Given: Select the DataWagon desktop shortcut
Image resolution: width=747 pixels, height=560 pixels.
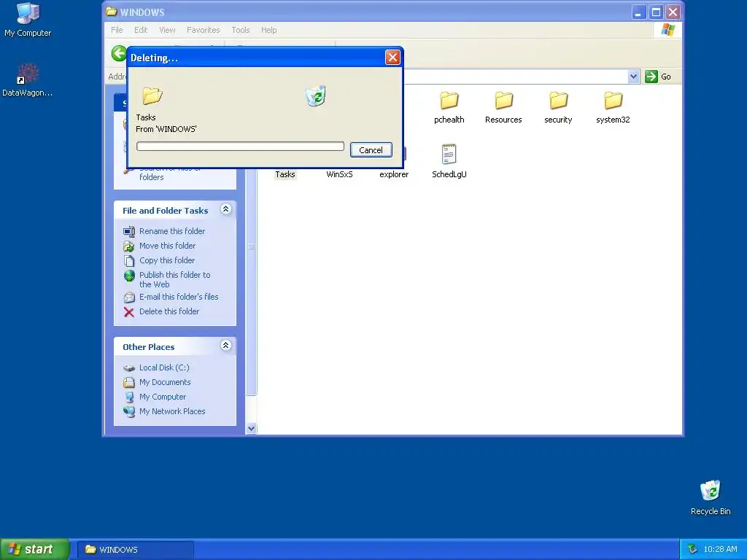Looking at the screenshot, I should tap(27, 80).
